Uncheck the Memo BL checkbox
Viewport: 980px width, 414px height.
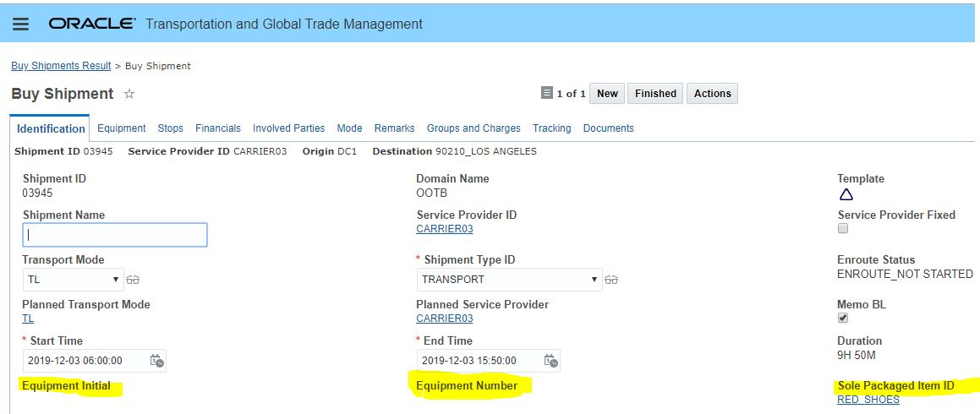[843, 319]
